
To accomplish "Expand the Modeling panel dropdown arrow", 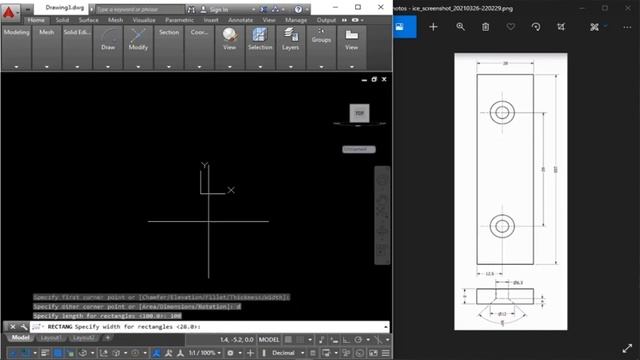I will (16, 67).
